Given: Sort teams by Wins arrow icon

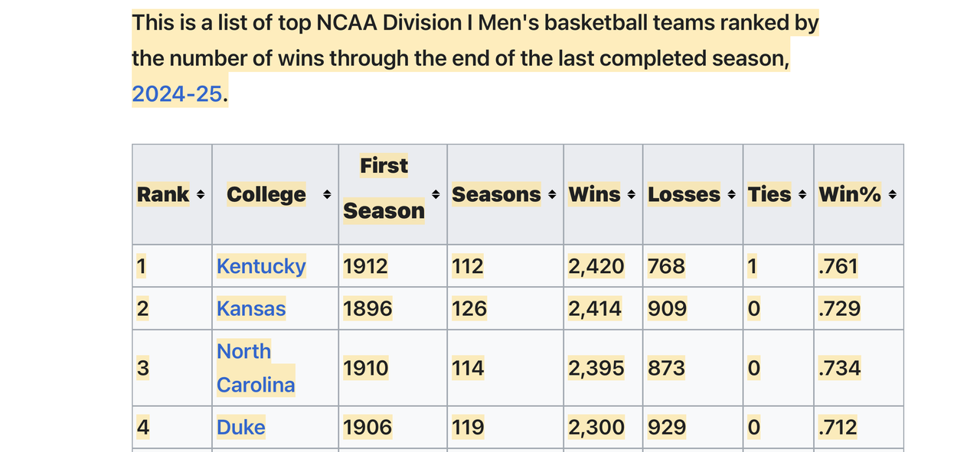Looking at the screenshot, I should click(x=631, y=195).
